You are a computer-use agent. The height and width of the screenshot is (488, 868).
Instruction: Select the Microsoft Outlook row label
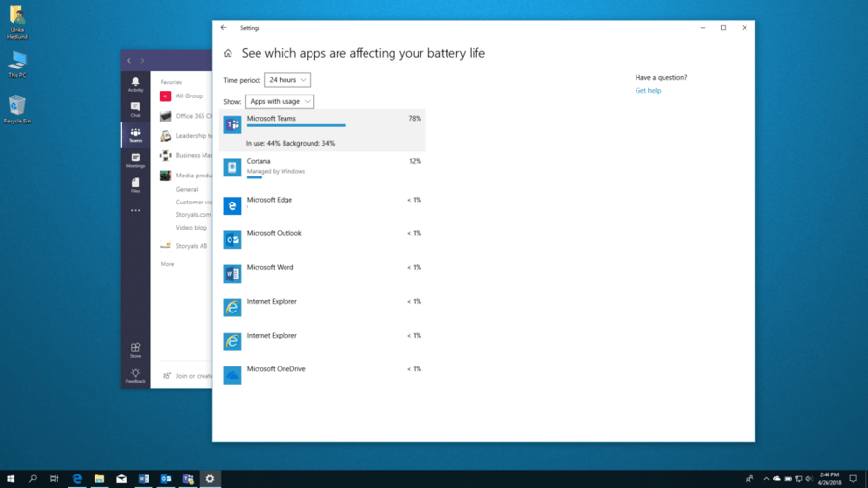[274, 233]
